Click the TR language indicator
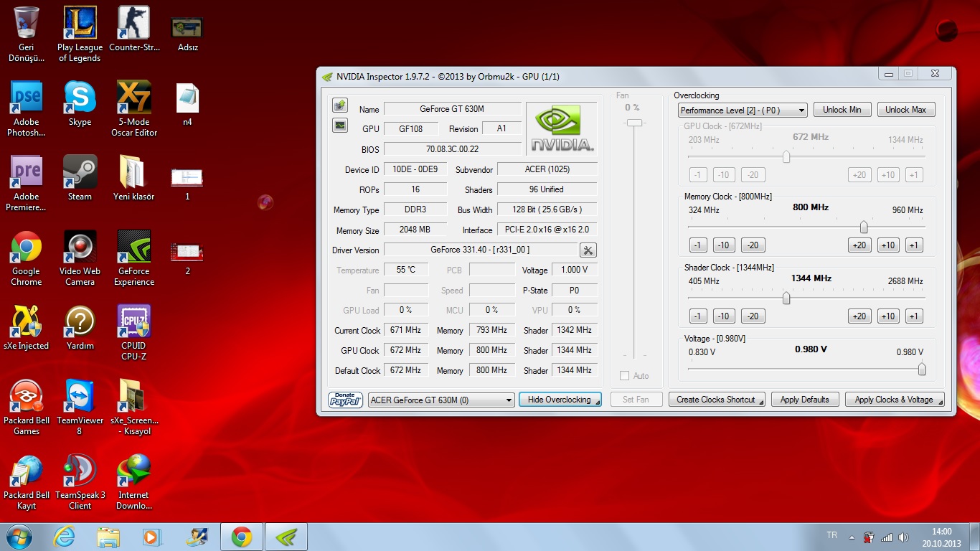 coord(831,535)
